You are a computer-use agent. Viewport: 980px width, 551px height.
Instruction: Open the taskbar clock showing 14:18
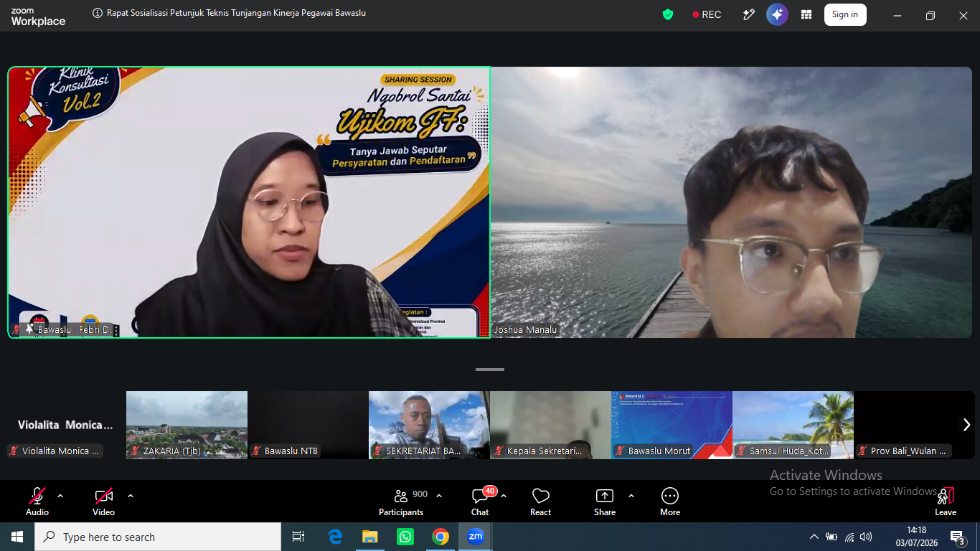[x=916, y=537]
